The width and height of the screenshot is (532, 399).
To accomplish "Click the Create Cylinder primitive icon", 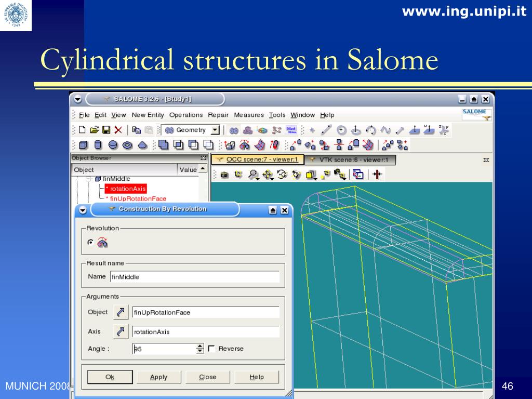I will 98,145.
